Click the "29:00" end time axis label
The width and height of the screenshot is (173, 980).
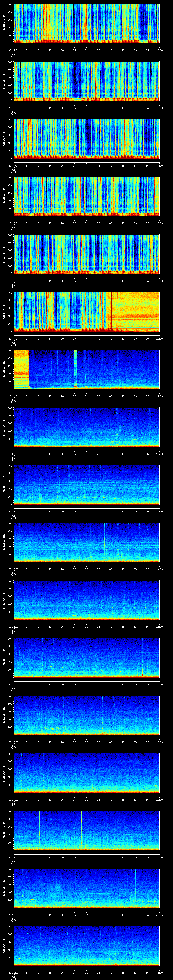point(159,857)
